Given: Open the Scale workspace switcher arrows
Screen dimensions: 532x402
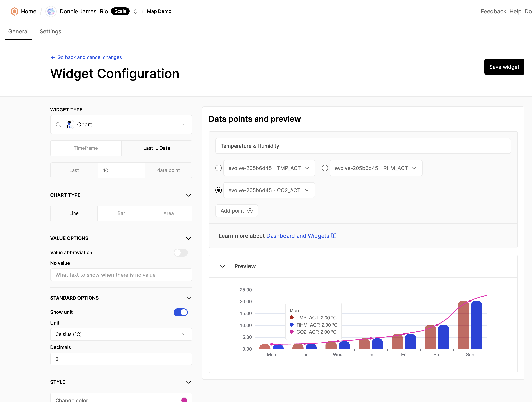Looking at the screenshot, I should click(135, 11).
